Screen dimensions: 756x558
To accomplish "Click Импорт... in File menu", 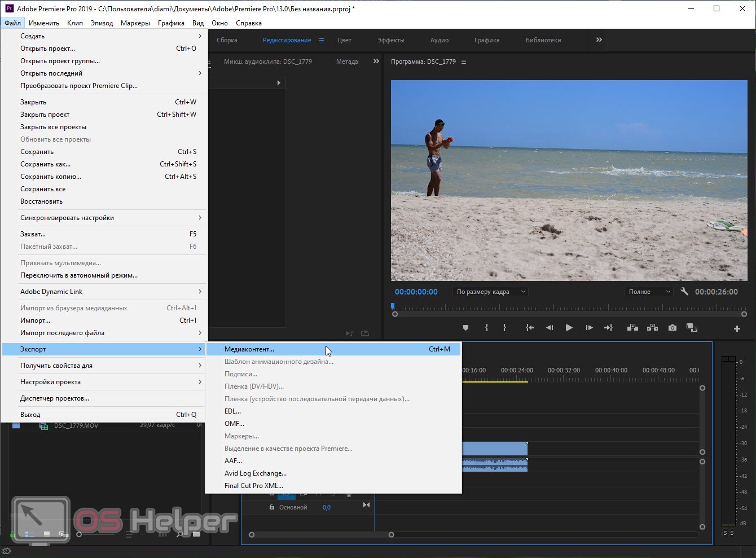I will coord(104,320).
